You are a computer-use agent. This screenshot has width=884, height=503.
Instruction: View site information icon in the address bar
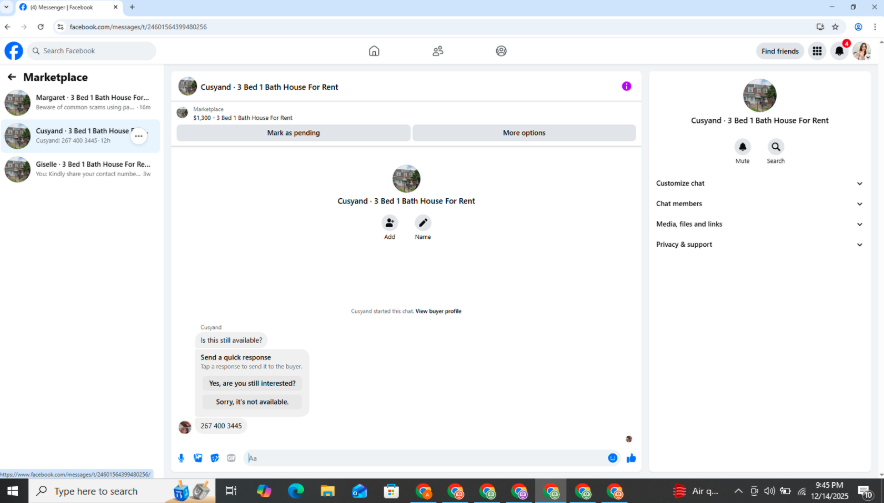[x=61, y=27]
